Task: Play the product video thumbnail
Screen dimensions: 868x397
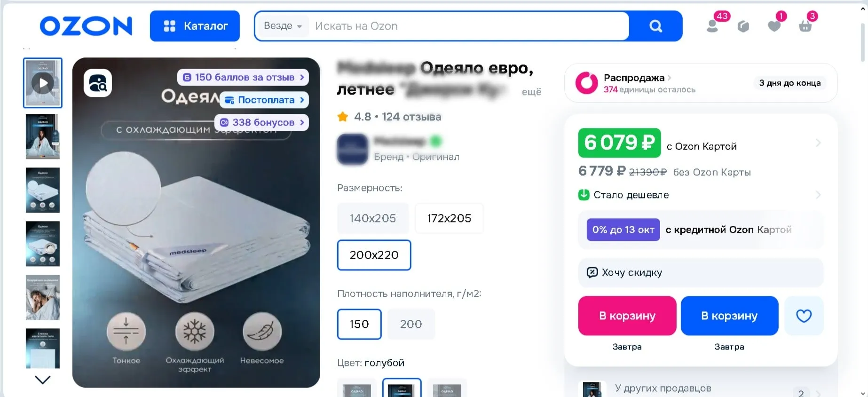Action: click(x=43, y=83)
